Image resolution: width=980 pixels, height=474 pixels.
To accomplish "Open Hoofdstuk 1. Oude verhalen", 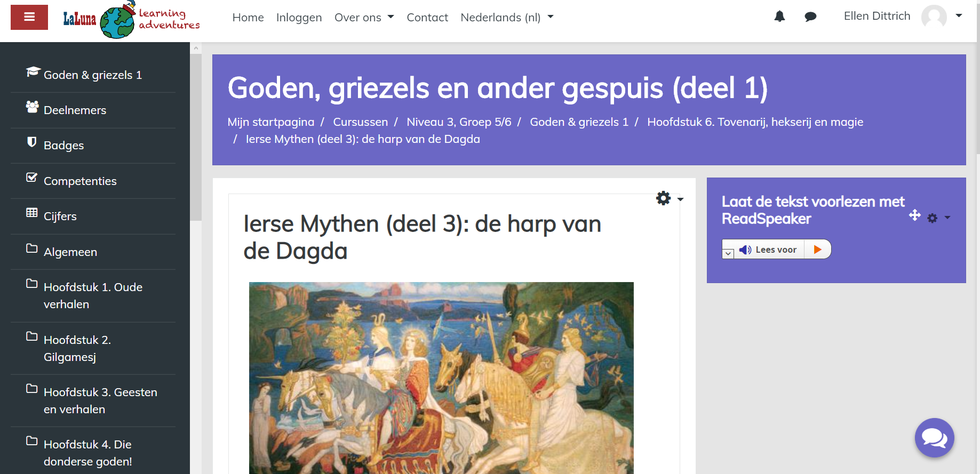I will [x=93, y=296].
